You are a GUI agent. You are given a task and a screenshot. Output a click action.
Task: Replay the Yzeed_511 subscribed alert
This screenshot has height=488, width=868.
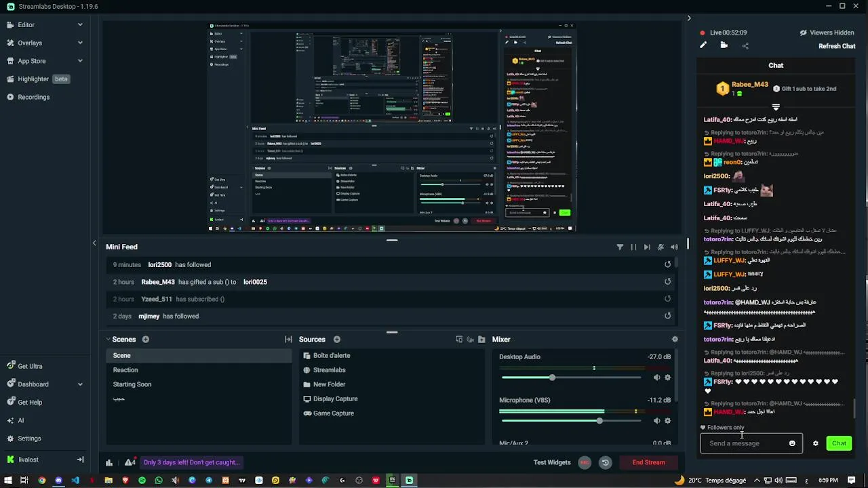[668, 298]
